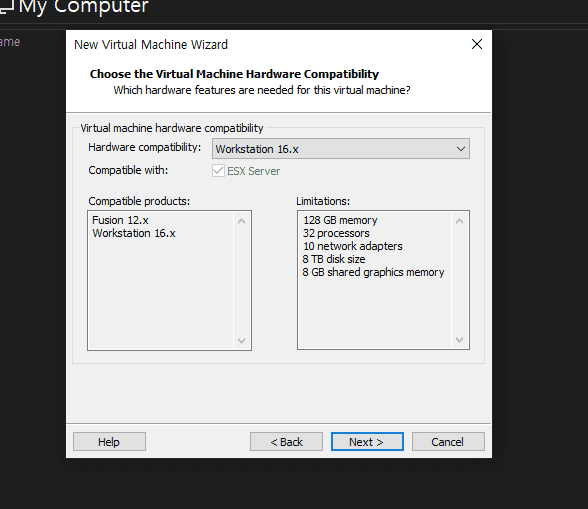Open Help for the wizard

tap(109, 442)
